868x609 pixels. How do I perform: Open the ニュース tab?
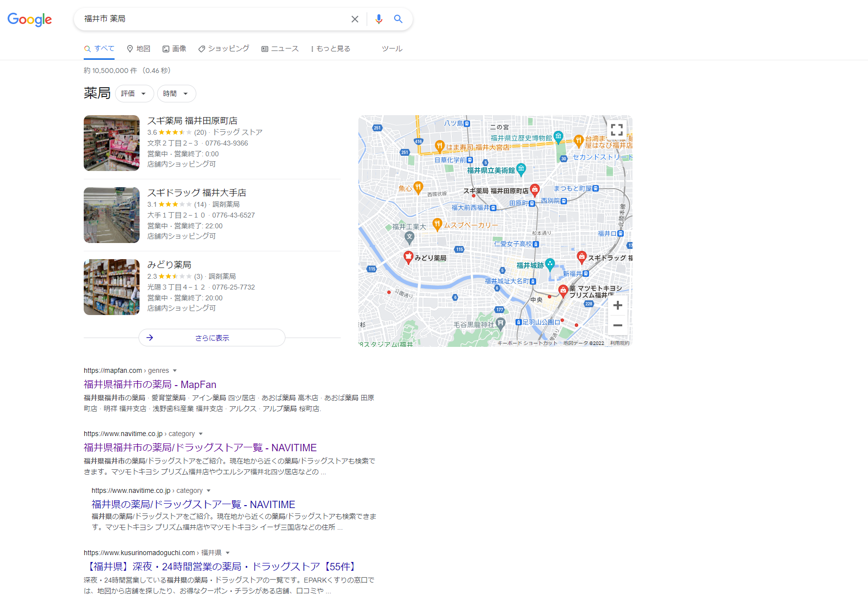point(280,49)
